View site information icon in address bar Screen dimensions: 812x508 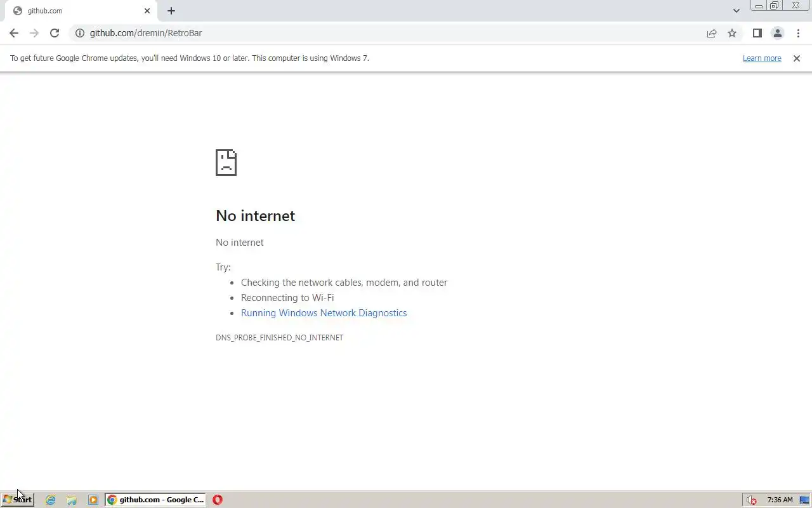coord(80,33)
